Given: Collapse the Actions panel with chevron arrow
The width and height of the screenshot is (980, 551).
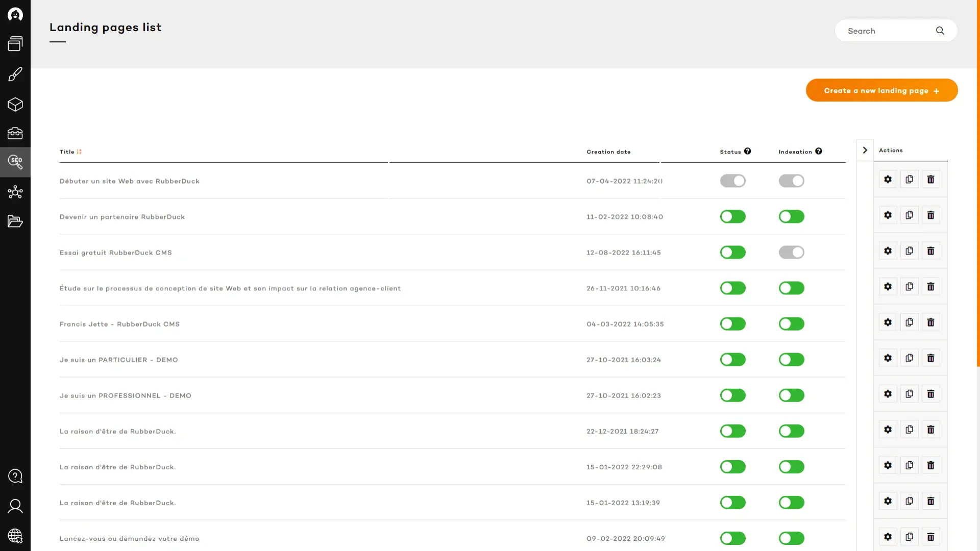Looking at the screenshot, I should point(865,151).
